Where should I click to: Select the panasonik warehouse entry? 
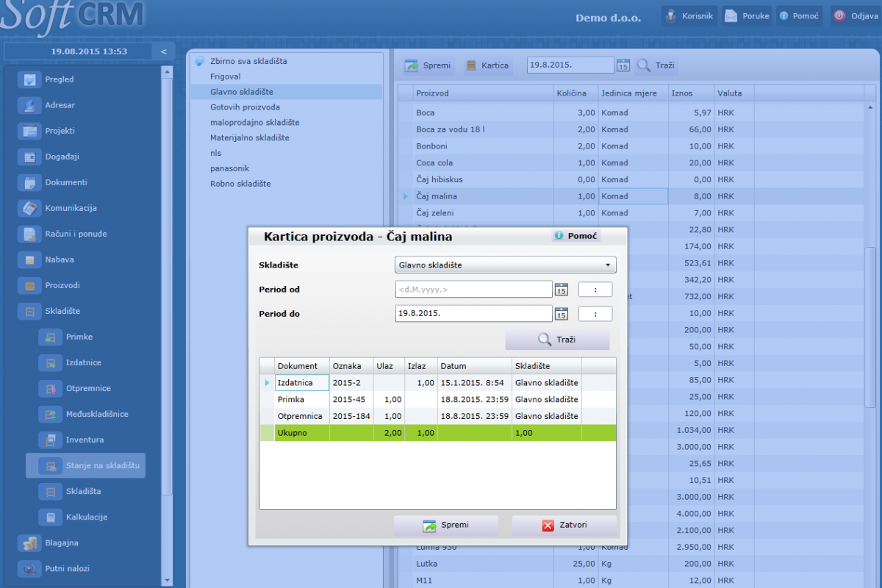pyautogui.click(x=229, y=169)
